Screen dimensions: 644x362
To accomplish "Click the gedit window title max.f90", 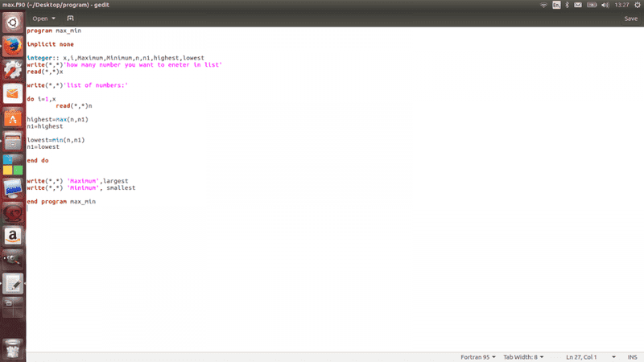I will [x=56, y=5].
